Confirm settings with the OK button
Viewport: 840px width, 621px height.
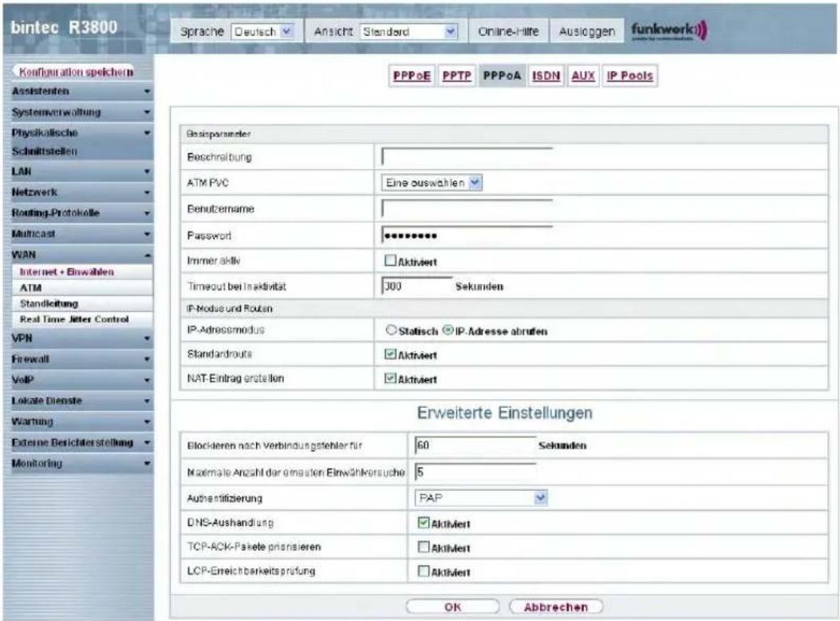452,607
